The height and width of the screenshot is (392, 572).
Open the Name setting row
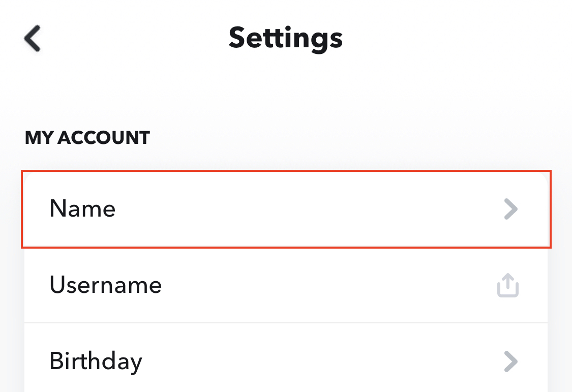pyautogui.click(x=286, y=209)
